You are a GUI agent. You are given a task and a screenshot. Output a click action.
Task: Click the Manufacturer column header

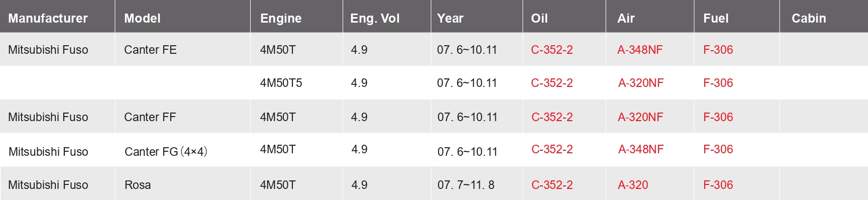click(x=48, y=19)
